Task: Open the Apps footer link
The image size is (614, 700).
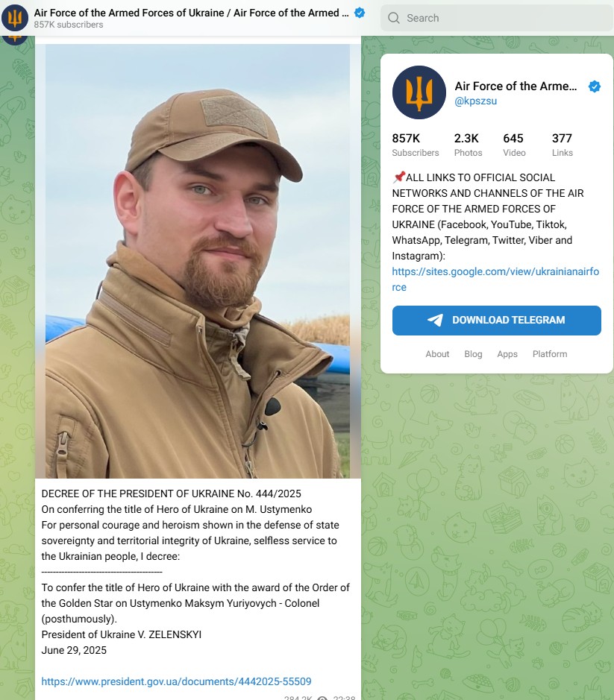Action: click(x=507, y=353)
